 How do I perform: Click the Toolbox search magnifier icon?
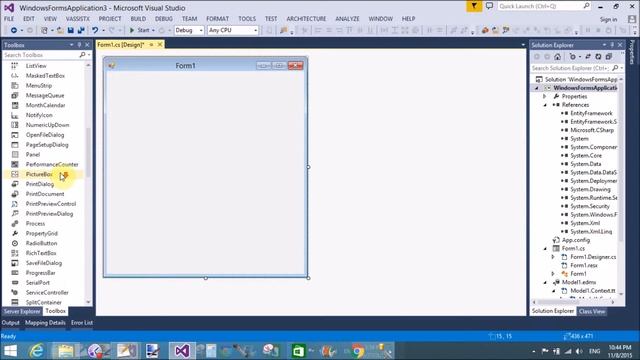point(82,55)
